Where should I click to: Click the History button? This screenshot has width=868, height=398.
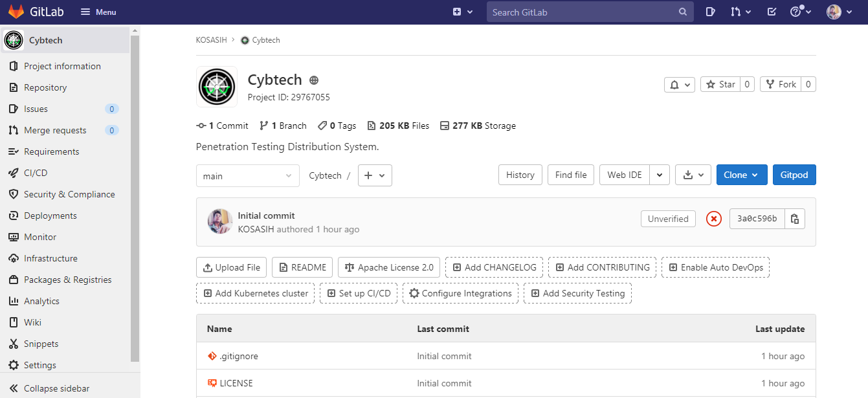click(520, 175)
